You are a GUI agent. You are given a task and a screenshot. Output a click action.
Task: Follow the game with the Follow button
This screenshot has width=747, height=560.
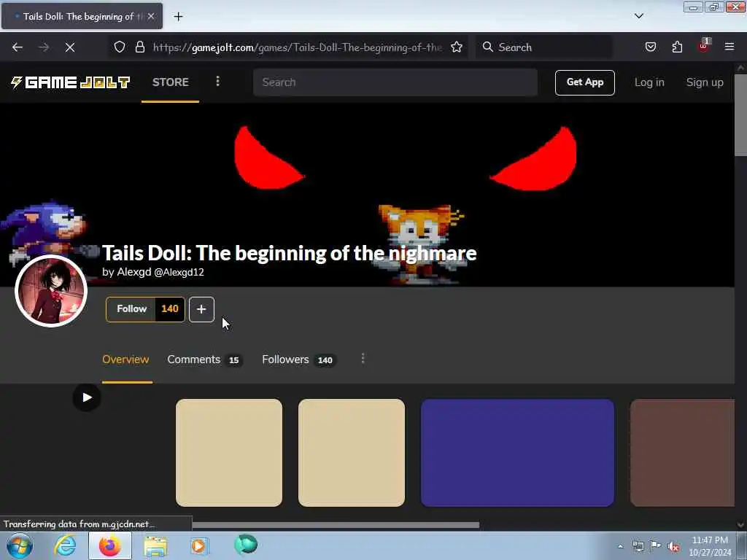pos(131,309)
